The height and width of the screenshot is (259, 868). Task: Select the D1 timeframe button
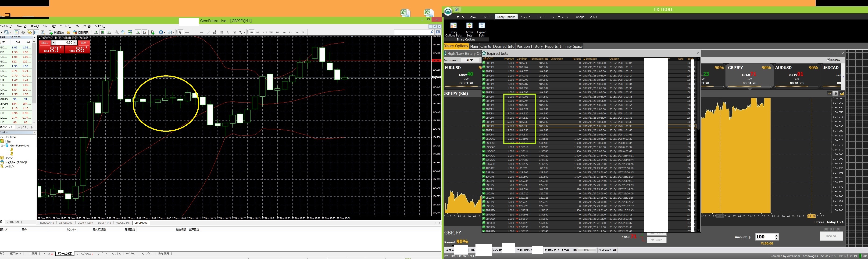coord(291,32)
